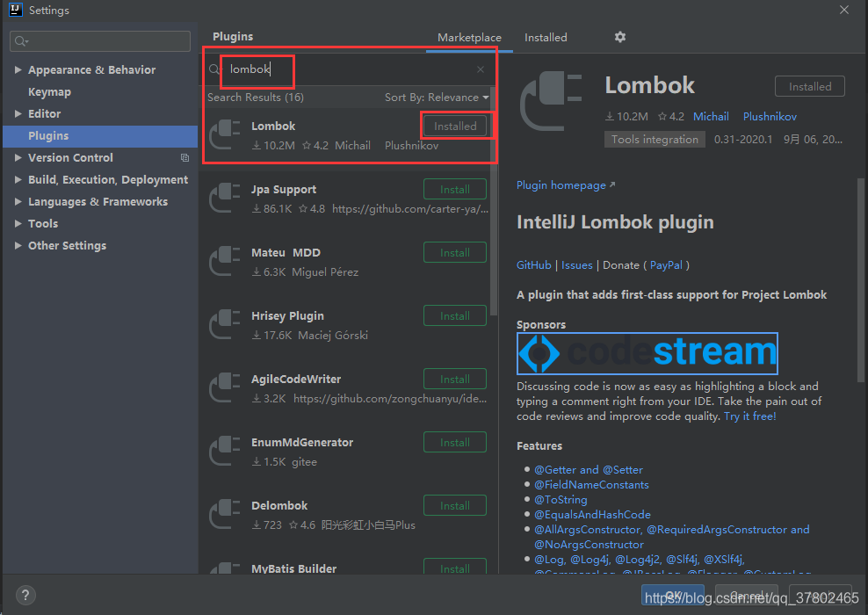The width and height of the screenshot is (868, 615).
Task: Open the GitHub link
Action: 533,265
